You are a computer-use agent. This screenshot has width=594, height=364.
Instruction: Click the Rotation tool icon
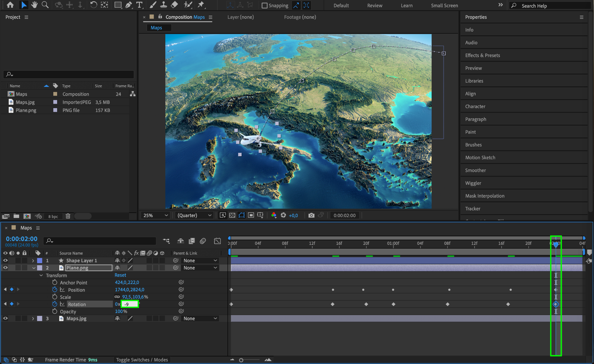[x=93, y=5]
